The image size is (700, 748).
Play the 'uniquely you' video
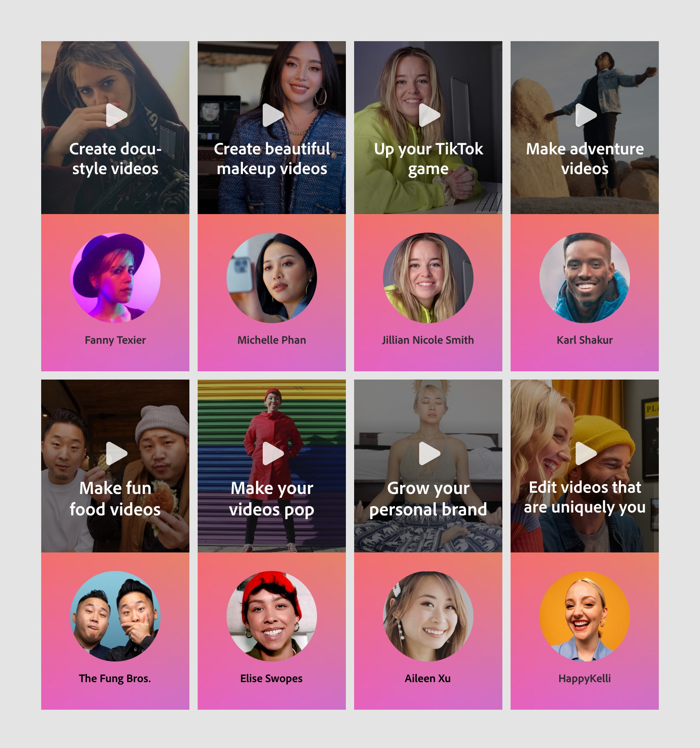(586, 453)
